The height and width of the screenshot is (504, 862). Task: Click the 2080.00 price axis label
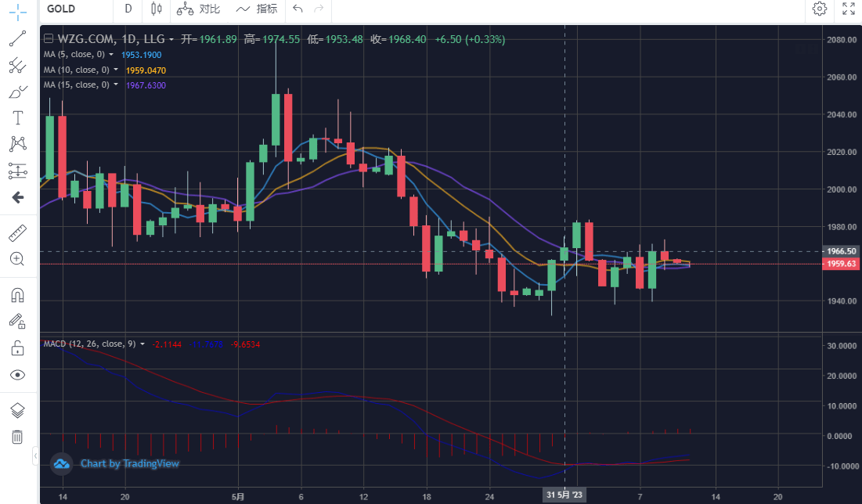click(x=842, y=40)
